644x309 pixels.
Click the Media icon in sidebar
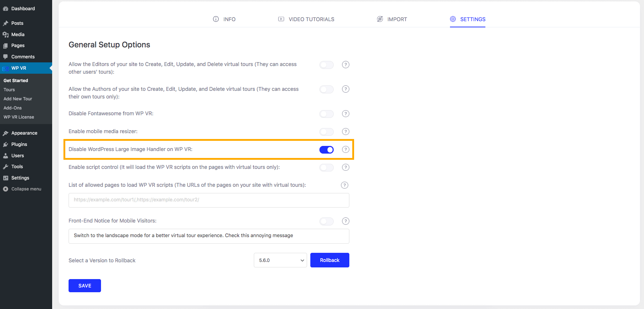[x=5, y=35]
